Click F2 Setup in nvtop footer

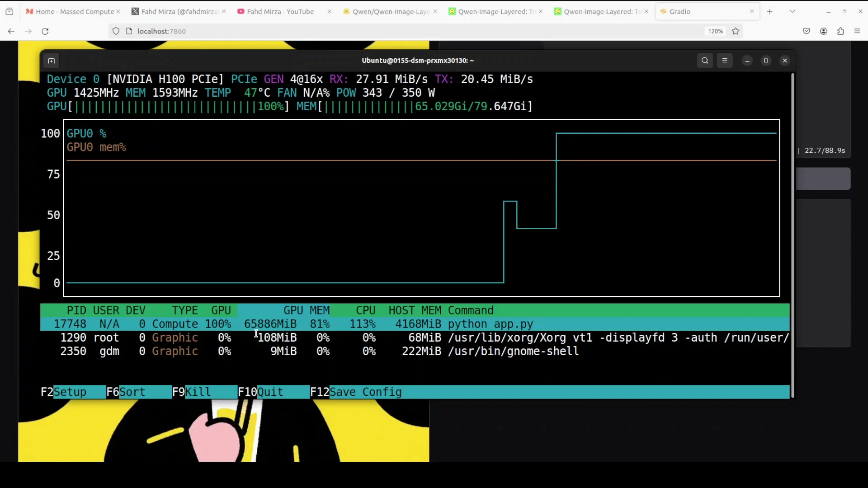click(70, 392)
